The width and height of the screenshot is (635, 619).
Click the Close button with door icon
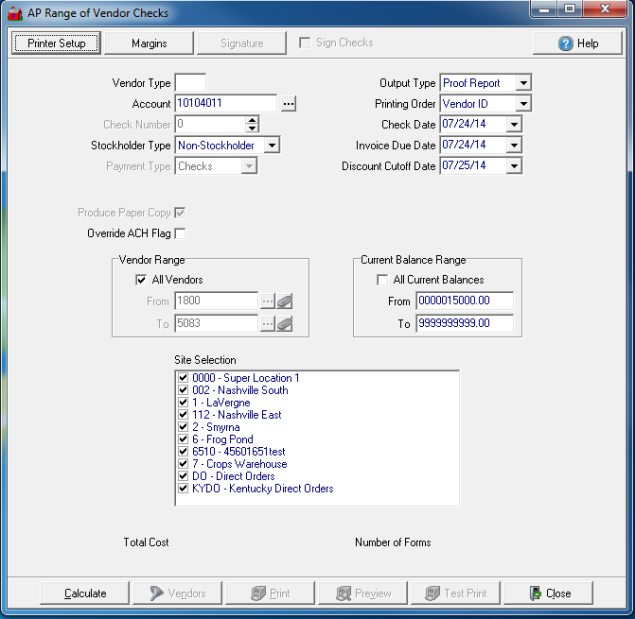pyautogui.click(x=548, y=593)
